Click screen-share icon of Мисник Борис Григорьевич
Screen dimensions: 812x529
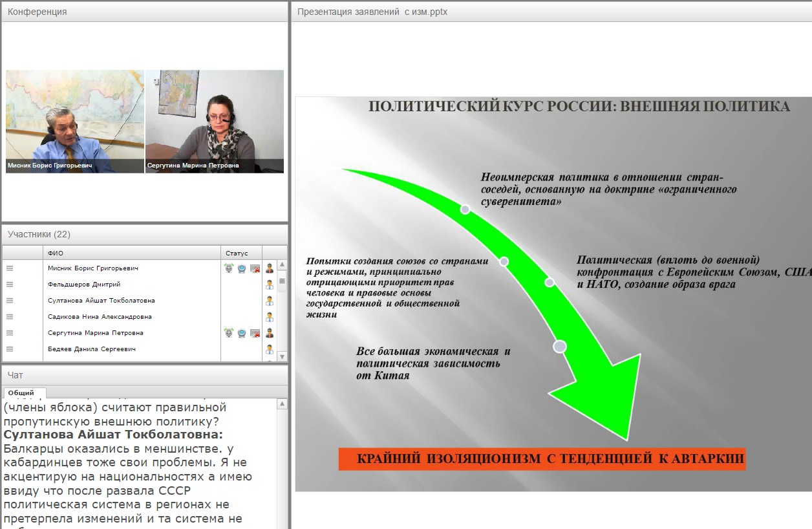(255, 268)
